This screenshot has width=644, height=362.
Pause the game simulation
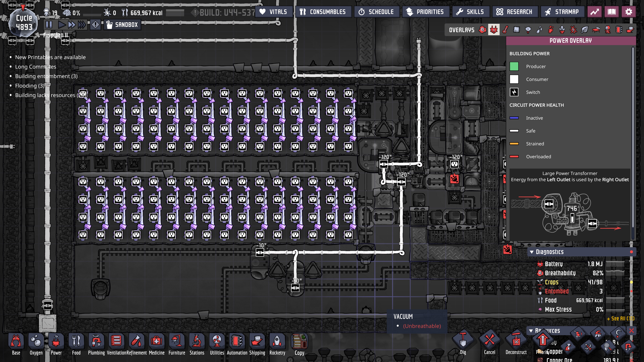click(x=49, y=25)
